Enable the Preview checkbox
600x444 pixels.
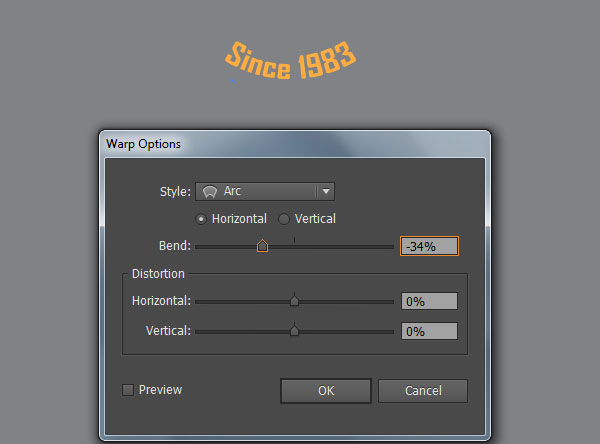click(x=128, y=390)
